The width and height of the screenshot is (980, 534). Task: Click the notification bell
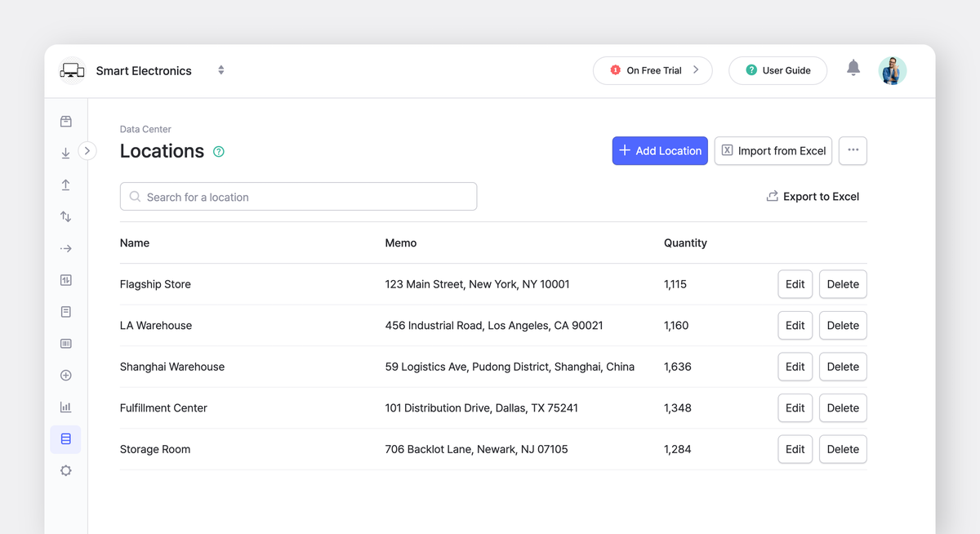[853, 70]
